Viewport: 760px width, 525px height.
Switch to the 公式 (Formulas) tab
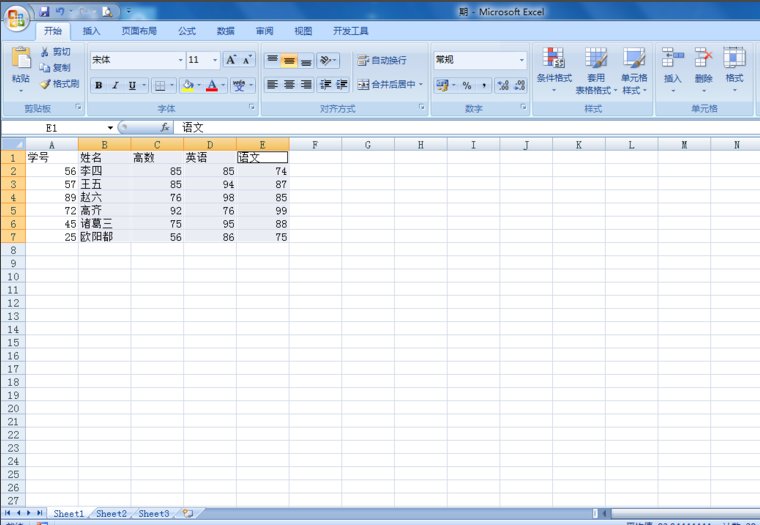(187, 31)
